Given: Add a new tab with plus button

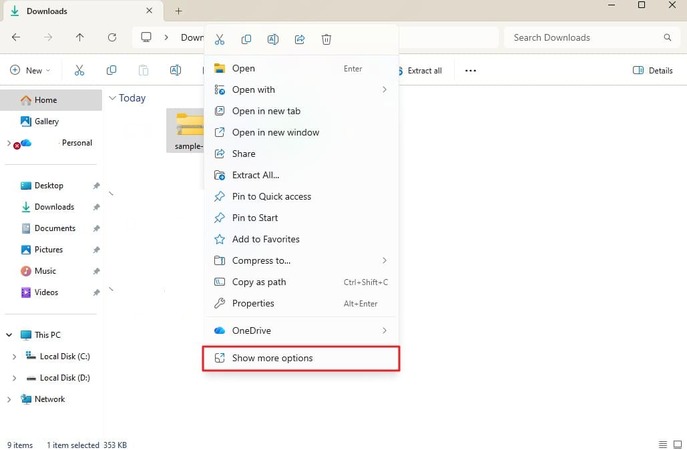Looking at the screenshot, I should 178,11.
